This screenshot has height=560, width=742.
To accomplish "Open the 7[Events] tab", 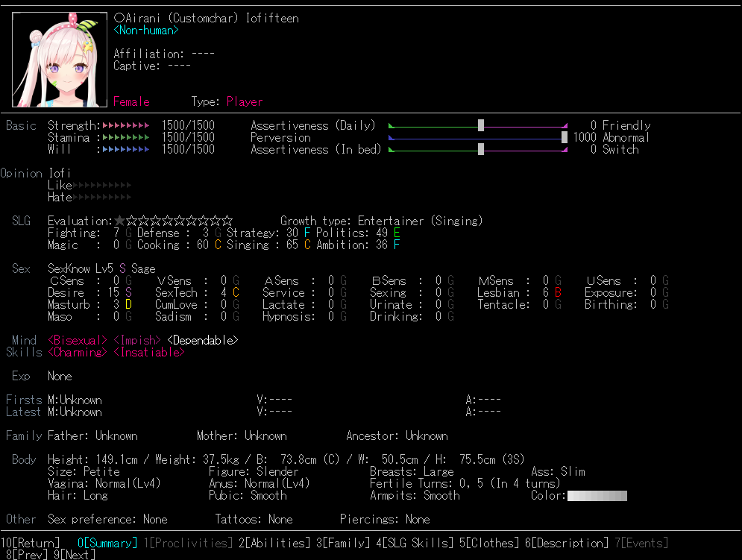I will point(641,543).
